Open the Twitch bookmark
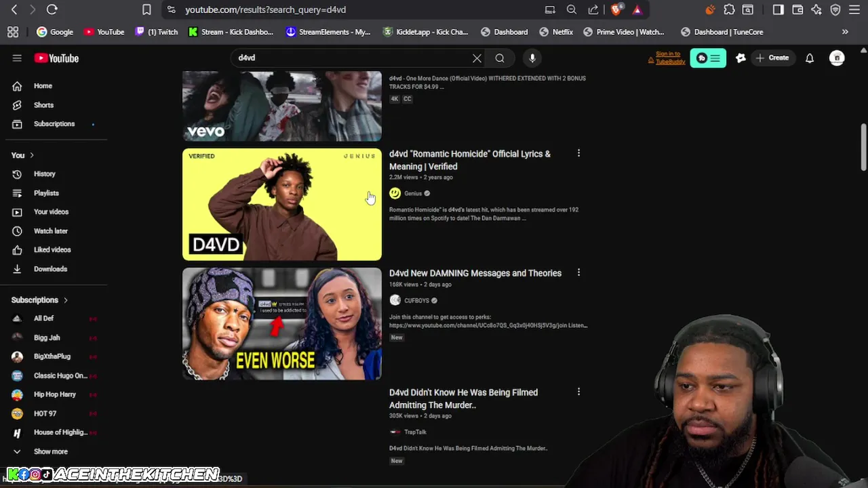The height and width of the screenshot is (488, 868). pos(157,32)
